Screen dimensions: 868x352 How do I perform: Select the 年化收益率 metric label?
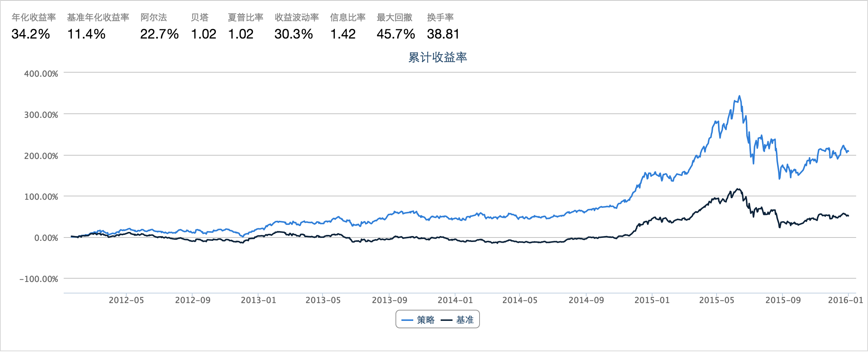tap(34, 17)
